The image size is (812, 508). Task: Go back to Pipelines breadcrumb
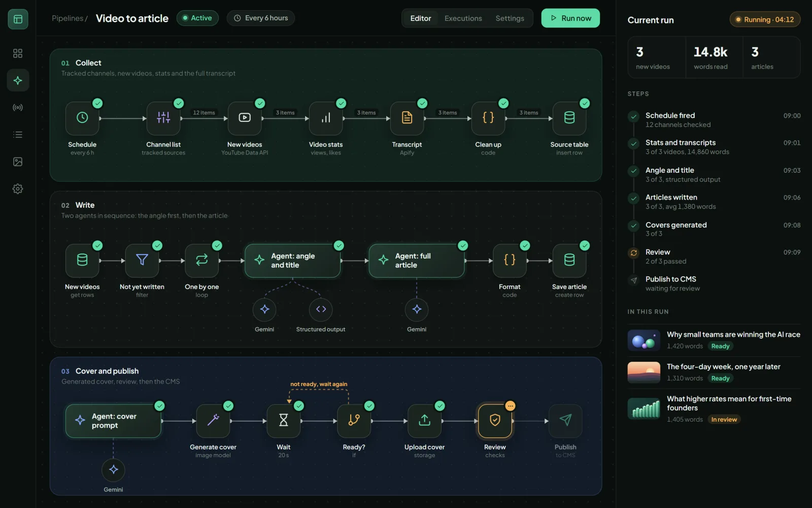pyautogui.click(x=67, y=18)
